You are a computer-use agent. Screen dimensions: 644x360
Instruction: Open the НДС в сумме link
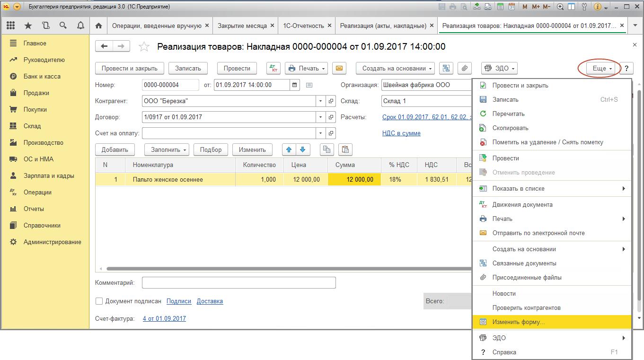pos(401,133)
